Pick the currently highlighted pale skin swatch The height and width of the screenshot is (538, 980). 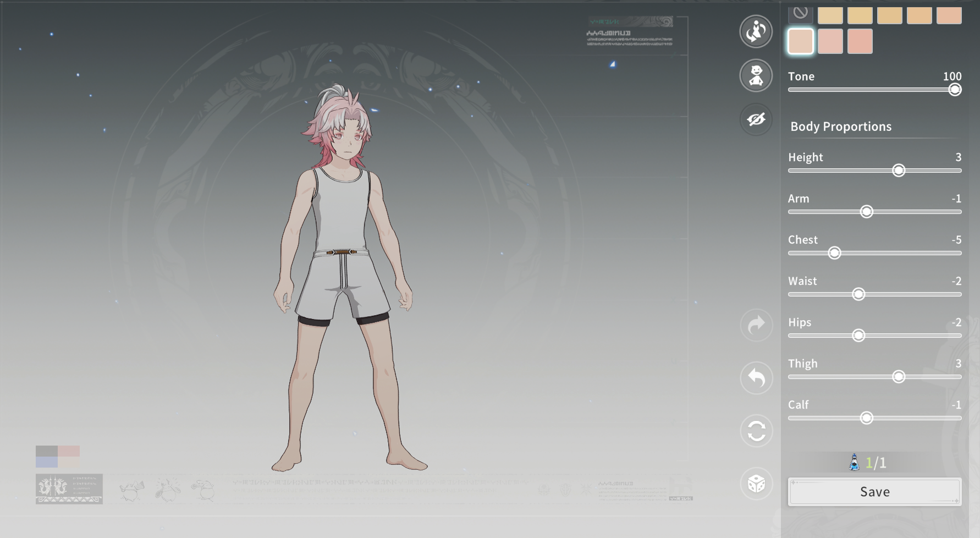tap(801, 41)
